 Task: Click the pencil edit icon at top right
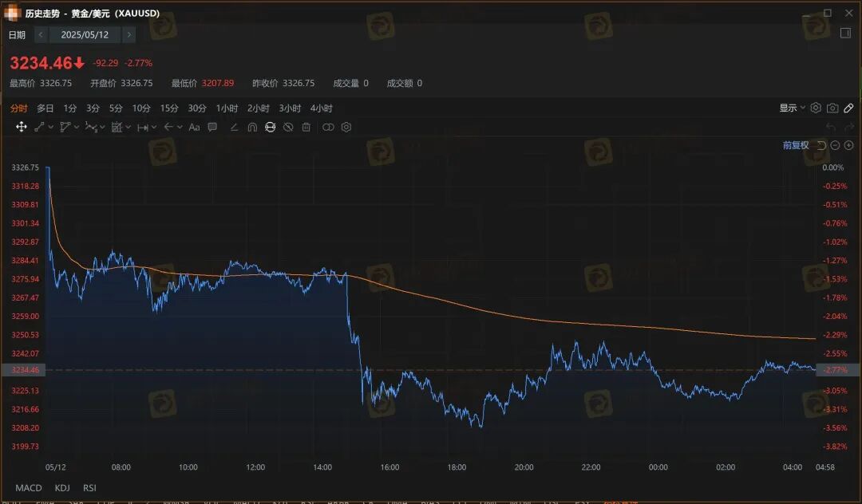848,108
